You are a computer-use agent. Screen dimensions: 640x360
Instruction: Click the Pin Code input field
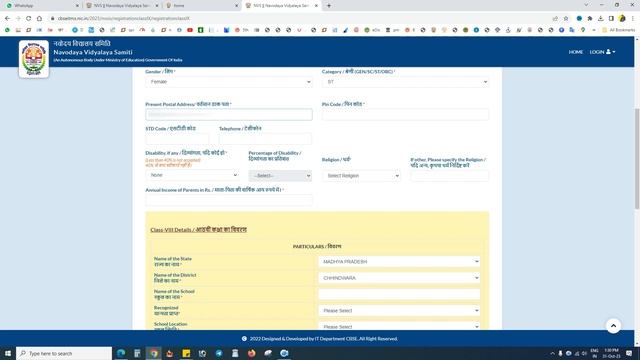coord(405,115)
